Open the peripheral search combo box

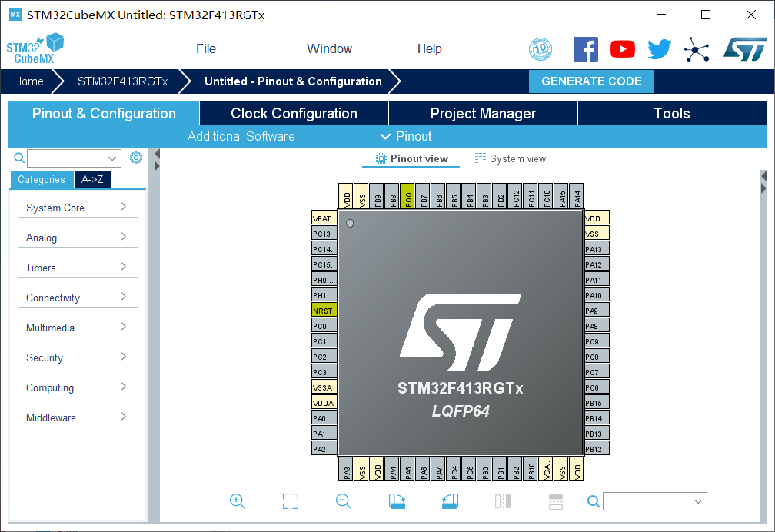74,158
